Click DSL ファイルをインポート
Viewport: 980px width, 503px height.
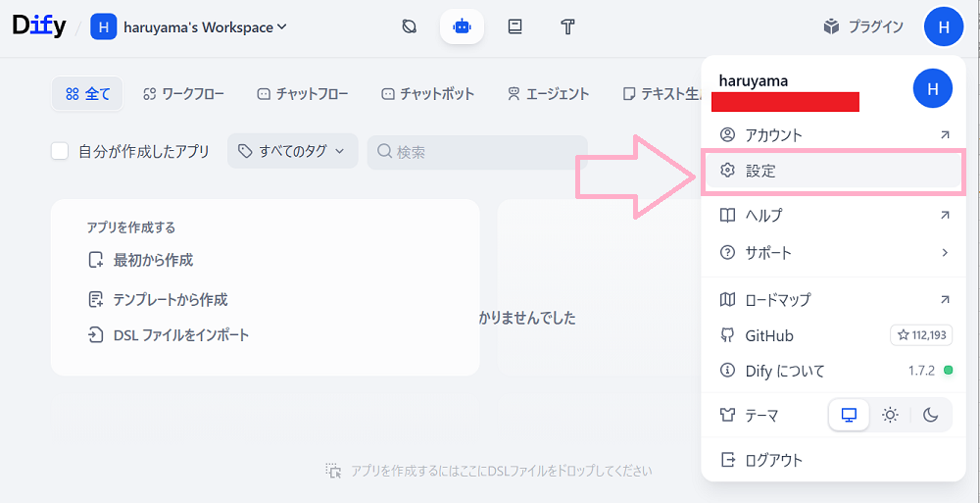click(x=180, y=335)
